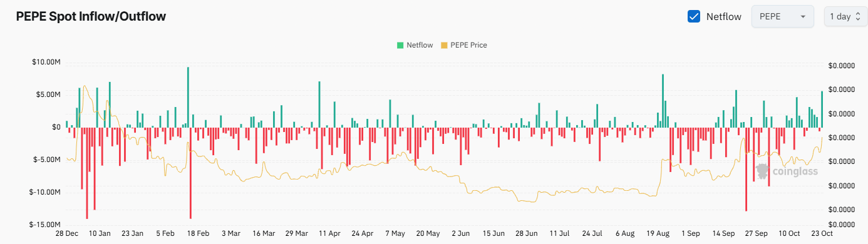Click the 23 Jan date label
The image size is (868, 244).
point(133,233)
